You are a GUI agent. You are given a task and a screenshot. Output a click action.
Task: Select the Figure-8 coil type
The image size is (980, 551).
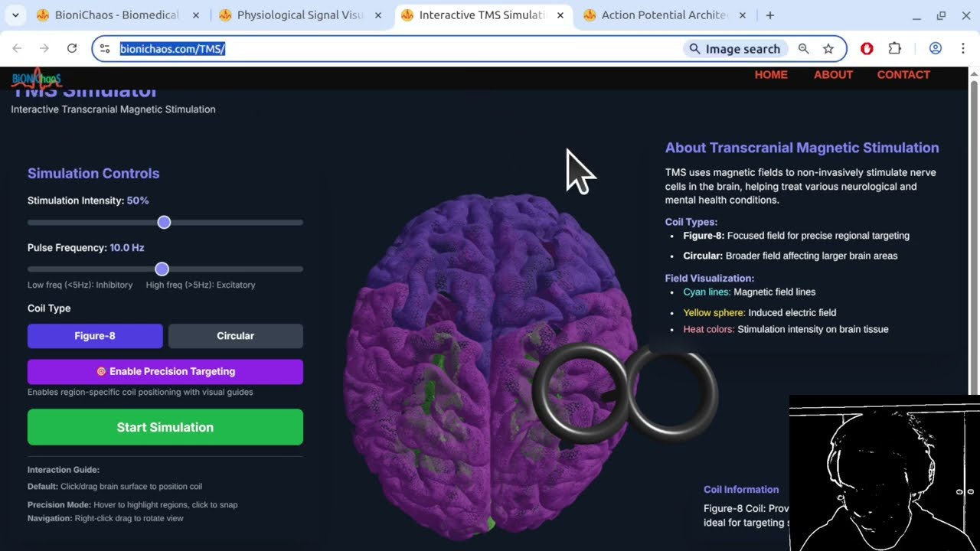95,336
